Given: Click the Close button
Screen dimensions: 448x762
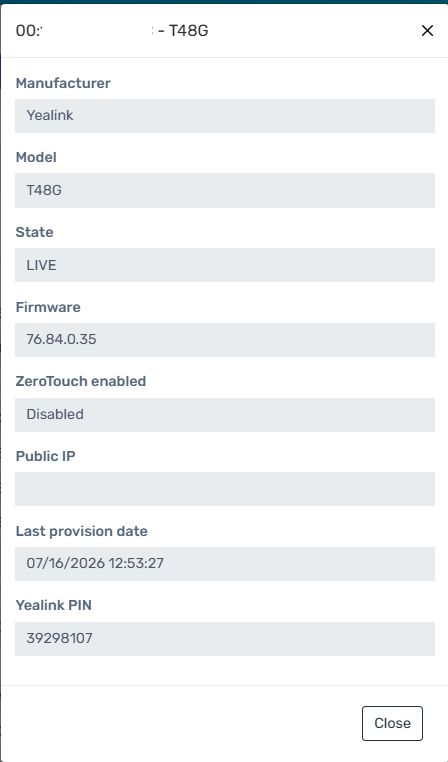Looking at the screenshot, I should click(x=392, y=723).
